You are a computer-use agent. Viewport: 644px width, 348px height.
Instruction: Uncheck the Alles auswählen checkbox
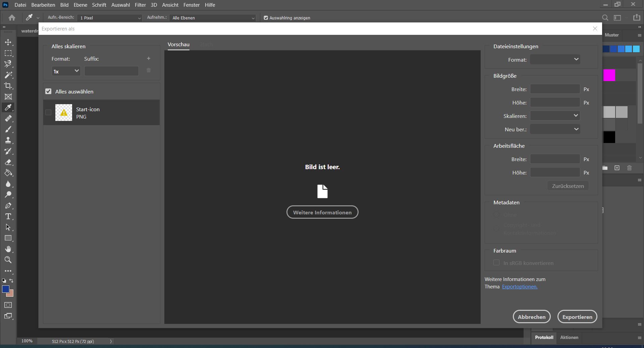click(48, 91)
